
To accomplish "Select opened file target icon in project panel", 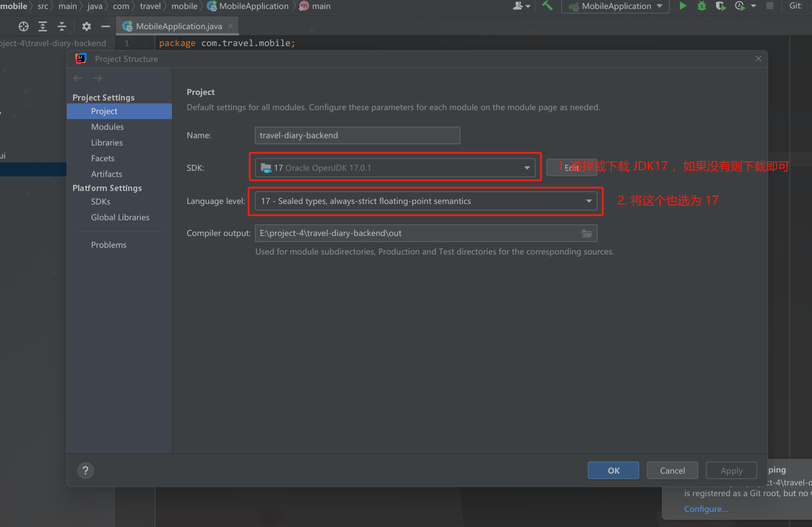I will (x=24, y=26).
